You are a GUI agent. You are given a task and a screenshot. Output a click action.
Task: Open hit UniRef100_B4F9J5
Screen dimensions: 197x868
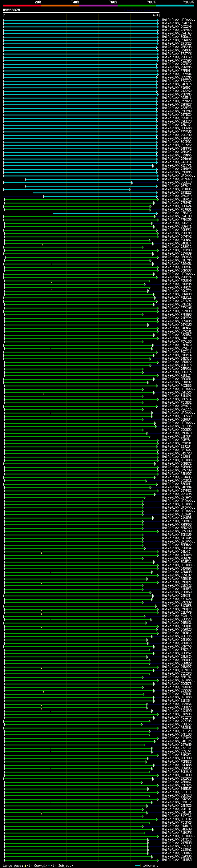pos(176,84)
